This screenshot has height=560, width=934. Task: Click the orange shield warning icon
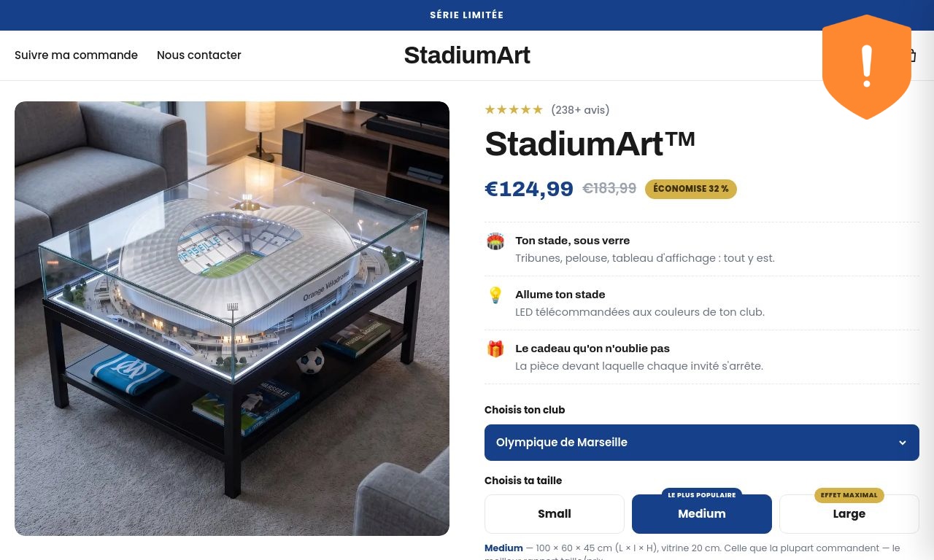866,67
